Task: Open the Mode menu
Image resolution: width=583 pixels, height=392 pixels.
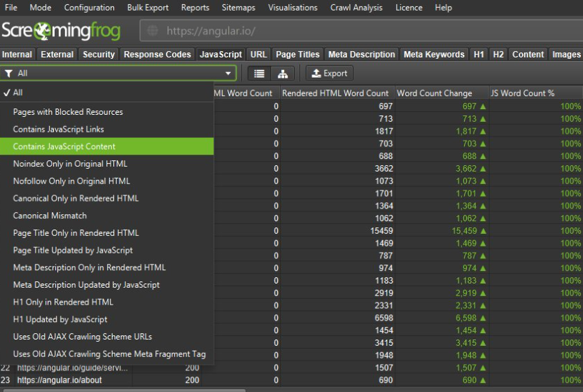Action: [x=40, y=8]
